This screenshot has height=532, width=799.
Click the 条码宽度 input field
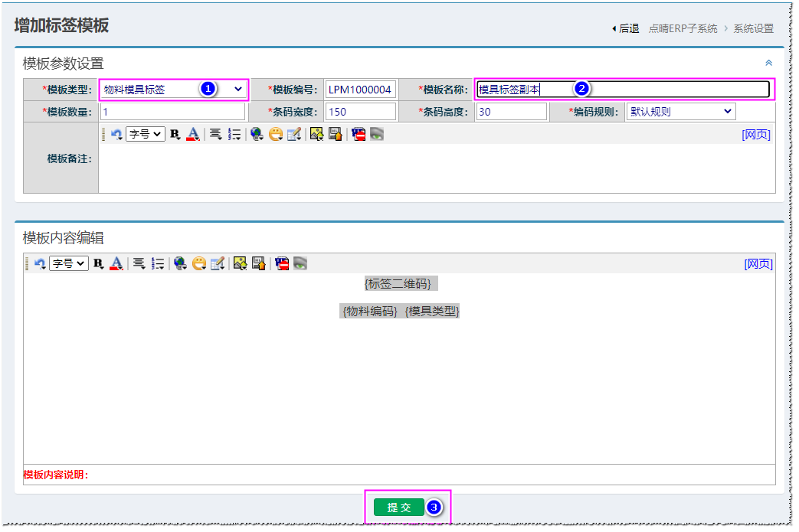tap(360, 112)
